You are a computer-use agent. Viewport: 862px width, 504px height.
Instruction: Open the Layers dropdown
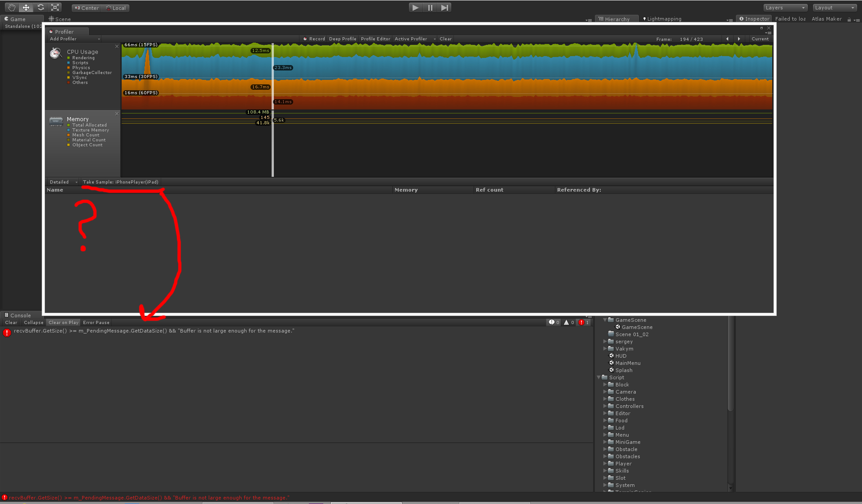[x=785, y=8]
